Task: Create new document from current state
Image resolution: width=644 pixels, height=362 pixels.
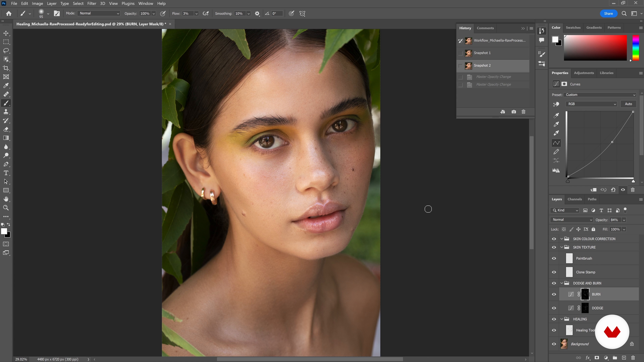Action: tap(502, 112)
